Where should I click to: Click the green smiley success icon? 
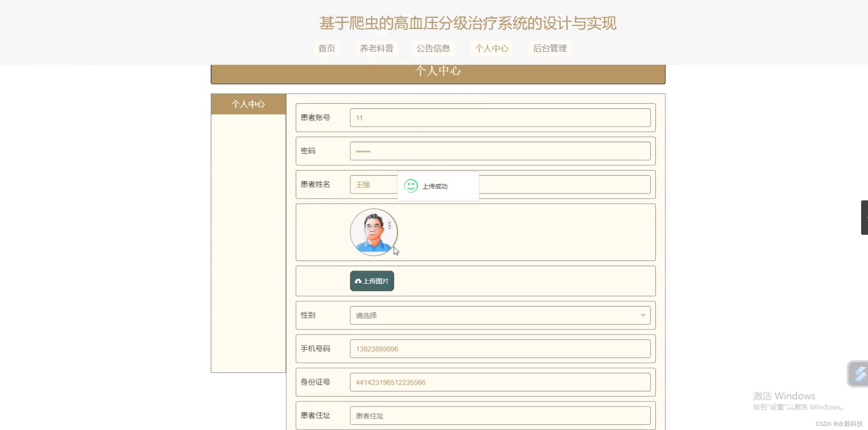pyautogui.click(x=410, y=186)
